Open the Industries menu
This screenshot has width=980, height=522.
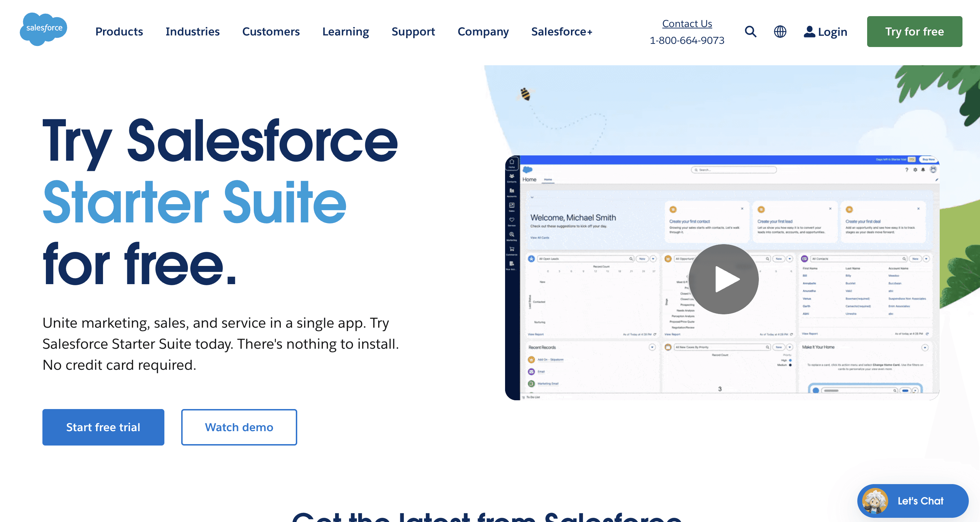tap(192, 32)
